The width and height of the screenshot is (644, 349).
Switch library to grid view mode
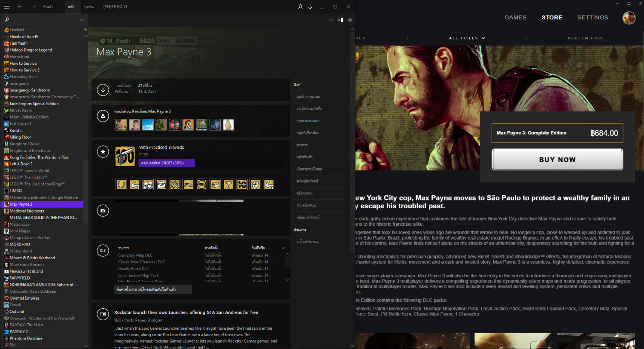click(x=350, y=20)
